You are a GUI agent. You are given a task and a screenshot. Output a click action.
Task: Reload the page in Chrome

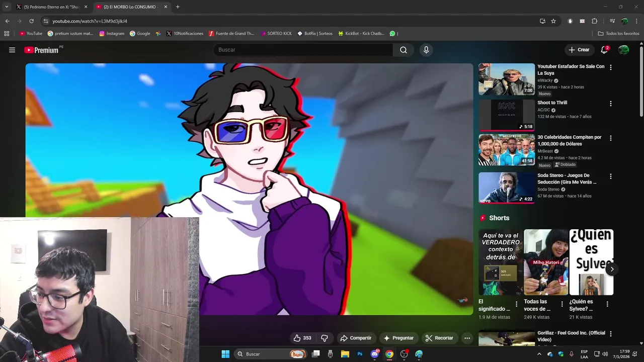pos(31,21)
